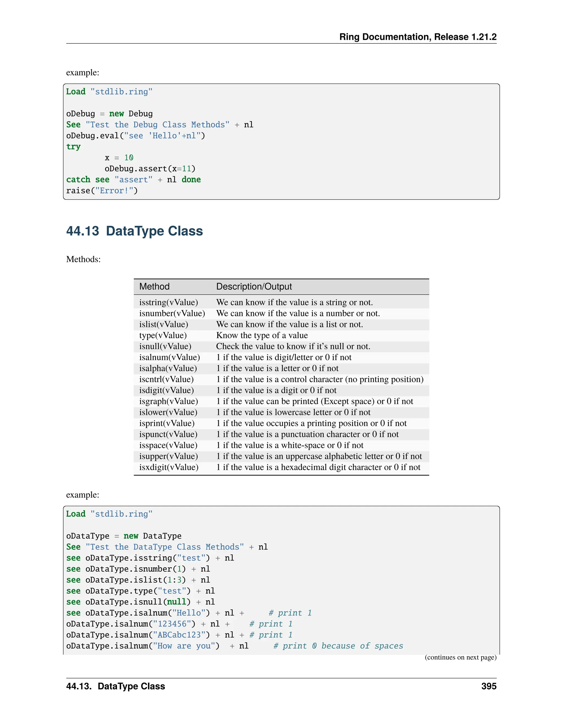Click the footer '44.13. DataType Class' text
Screen dimensions: 563x728
pyautogui.click(x=115, y=686)
